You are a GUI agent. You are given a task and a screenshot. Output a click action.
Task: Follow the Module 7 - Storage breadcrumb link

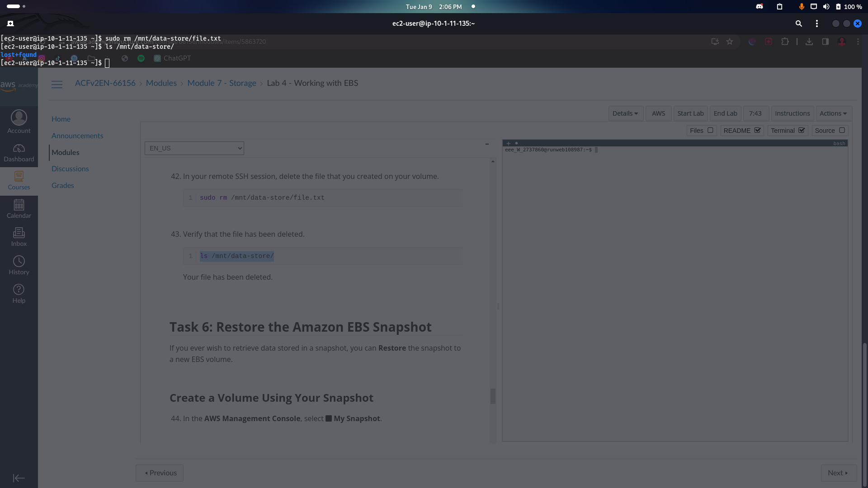tap(222, 83)
